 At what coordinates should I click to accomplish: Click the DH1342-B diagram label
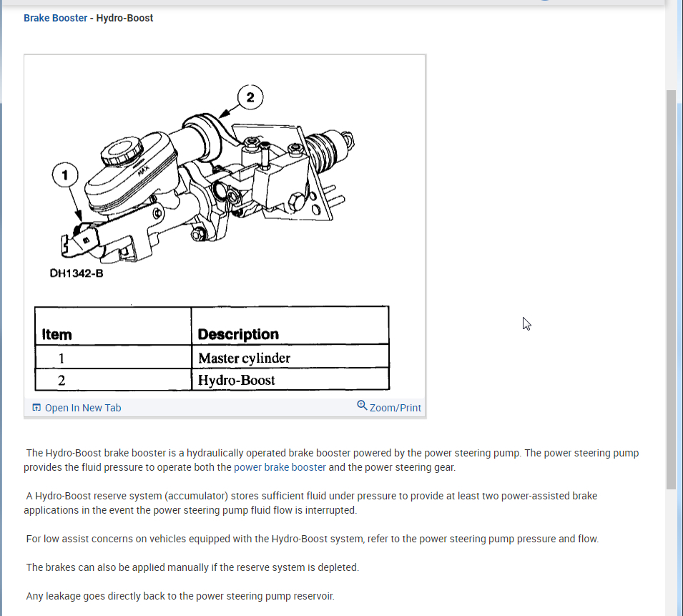[x=77, y=273]
